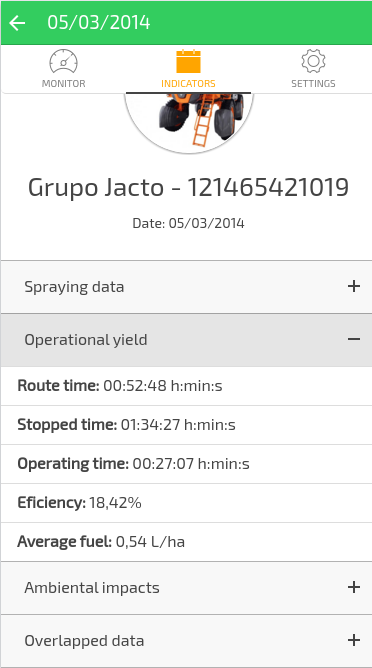Switch to the SETTINGS tab label
The height and width of the screenshot is (668, 372).
click(313, 84)
